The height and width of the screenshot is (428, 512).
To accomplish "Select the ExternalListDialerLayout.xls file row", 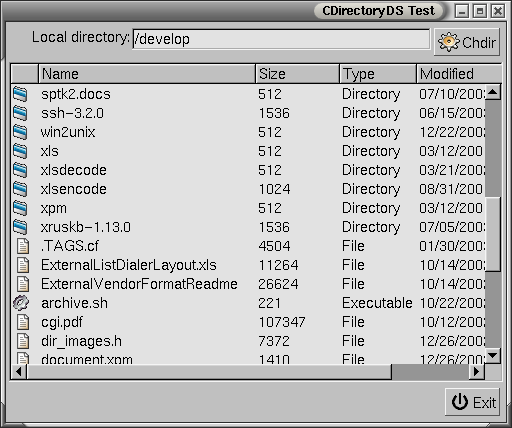I will tap(248, 265).
